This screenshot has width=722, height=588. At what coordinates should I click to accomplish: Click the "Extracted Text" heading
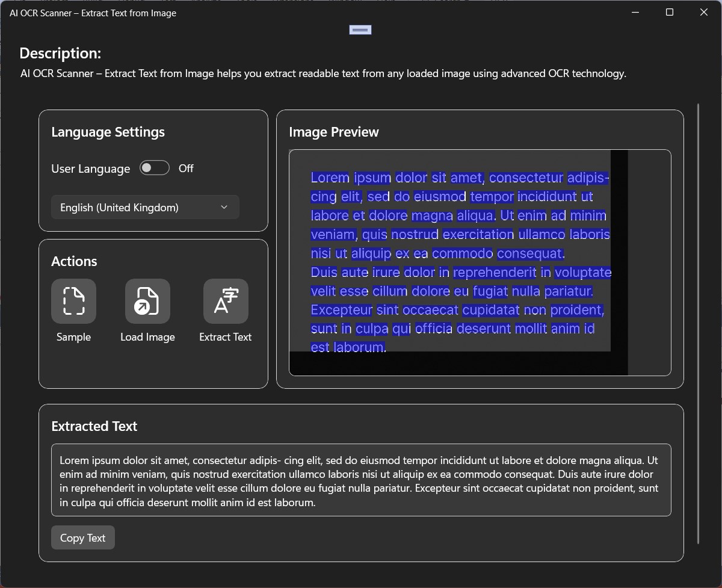(x=94, y=426)
